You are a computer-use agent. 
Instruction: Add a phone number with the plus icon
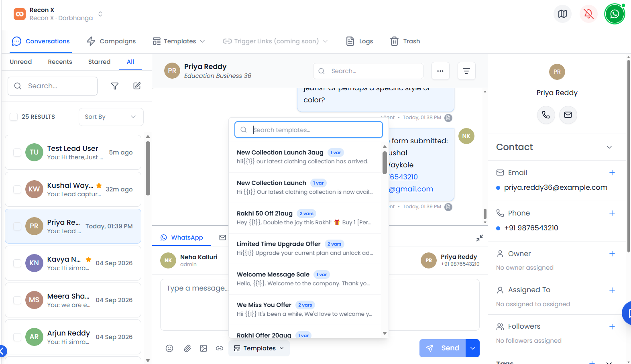click(x=612, y=213)
